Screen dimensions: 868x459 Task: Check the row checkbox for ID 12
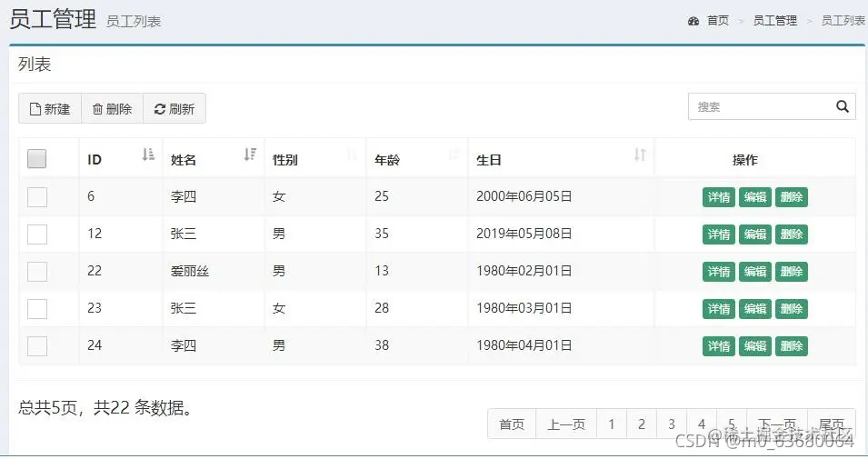pos(37,234)
